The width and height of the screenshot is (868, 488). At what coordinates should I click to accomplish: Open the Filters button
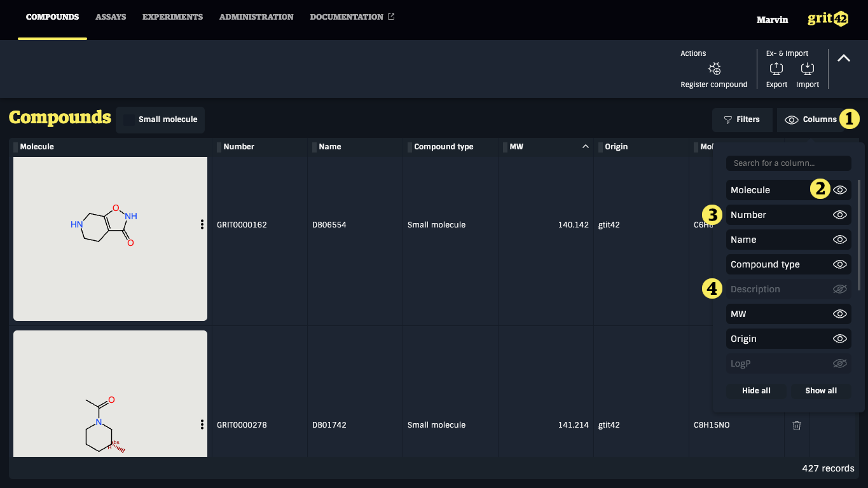[743, 119]
